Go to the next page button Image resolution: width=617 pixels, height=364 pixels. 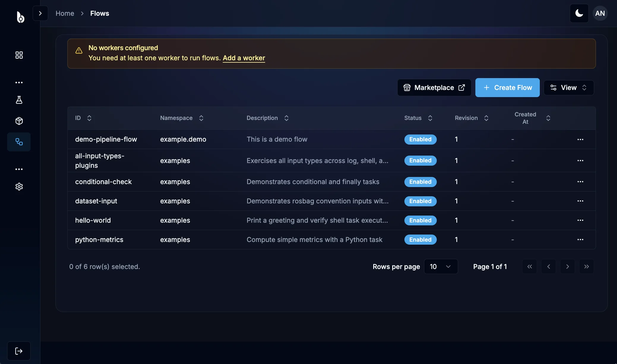tap(568, 267)
